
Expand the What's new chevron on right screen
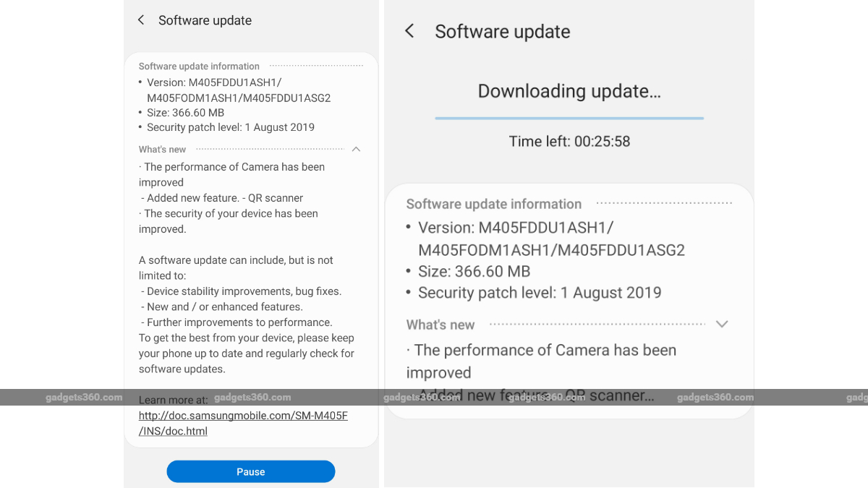click(x=721, y=324)
